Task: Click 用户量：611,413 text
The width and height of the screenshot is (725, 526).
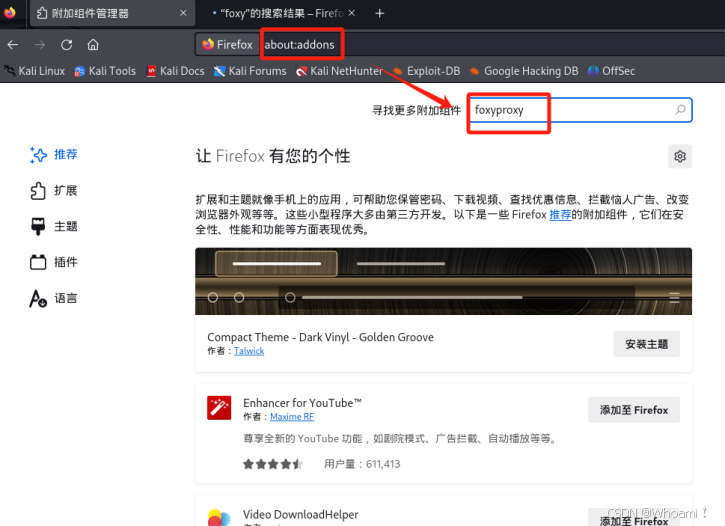Action: pos(362,464)
